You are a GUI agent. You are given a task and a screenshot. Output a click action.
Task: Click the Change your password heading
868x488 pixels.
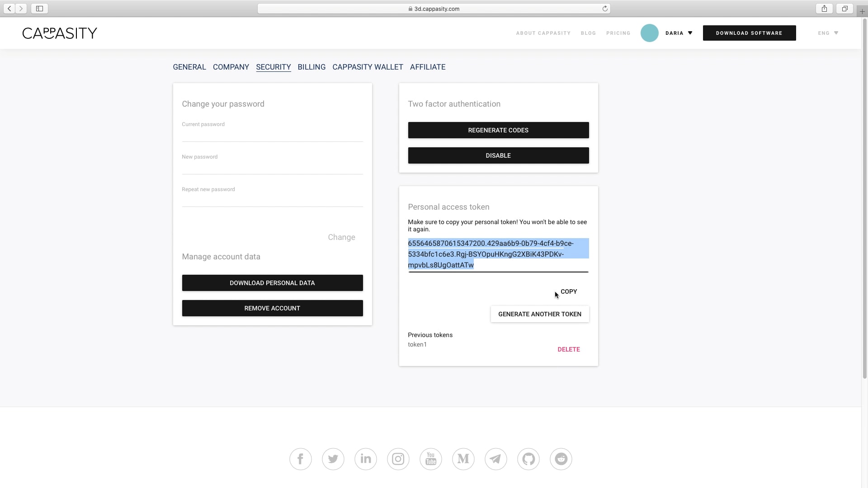point(223,104)
